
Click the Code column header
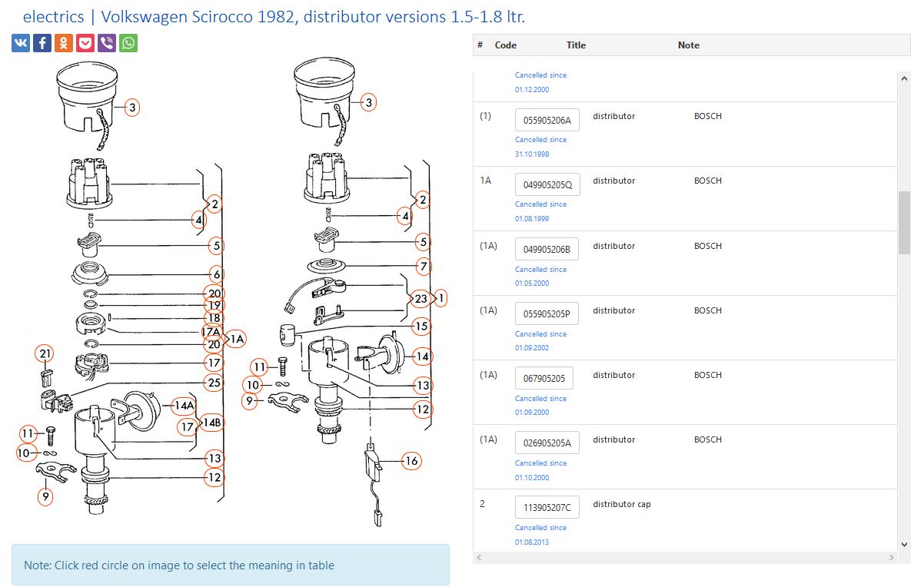coord(505,45)
